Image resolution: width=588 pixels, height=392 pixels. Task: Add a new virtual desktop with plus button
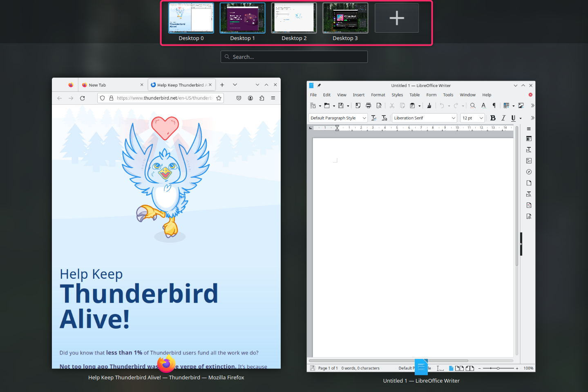(397, 18)
